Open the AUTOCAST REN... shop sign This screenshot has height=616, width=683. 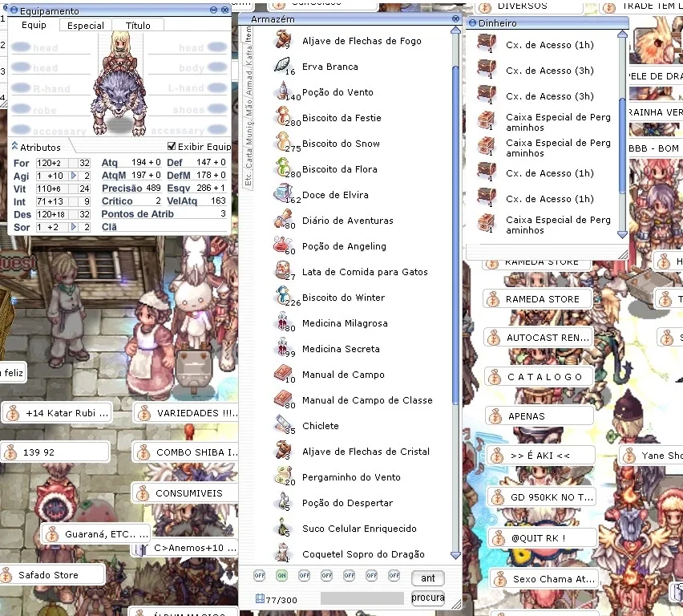tap(539, 338)
